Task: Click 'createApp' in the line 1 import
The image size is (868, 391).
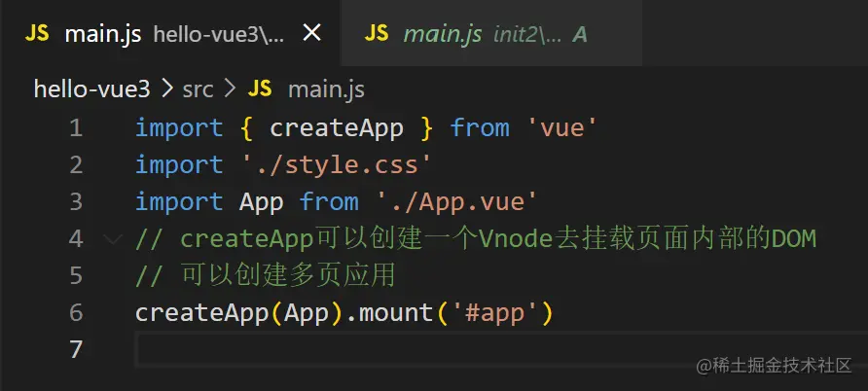Action: click(337, 128)
